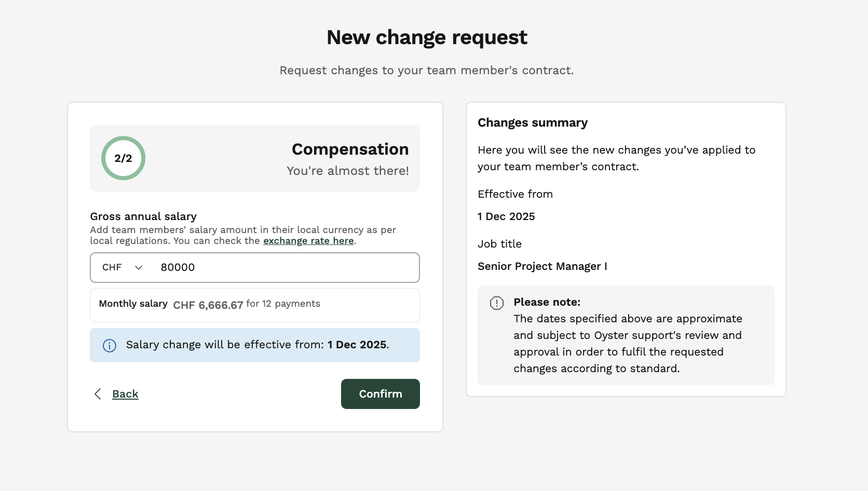The height and width of the screenshot is (491, 868).
Task: Click the Confirm button
Action: point(380,394)
